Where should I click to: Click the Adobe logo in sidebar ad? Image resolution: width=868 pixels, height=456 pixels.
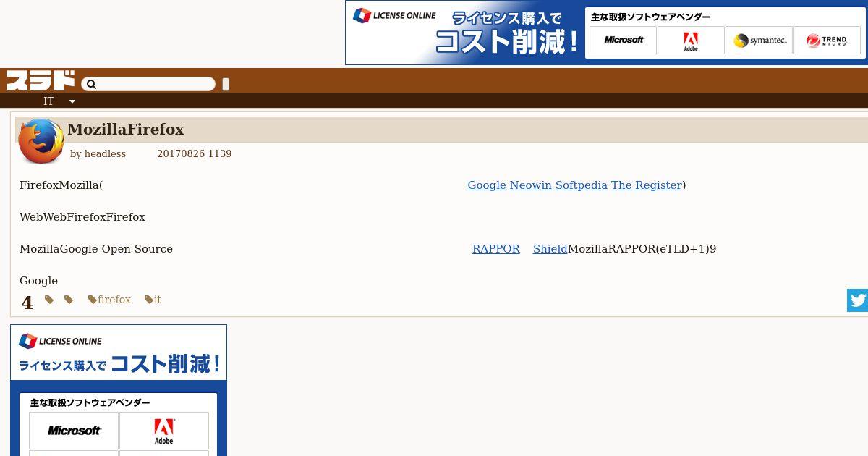tap(164, 431)
